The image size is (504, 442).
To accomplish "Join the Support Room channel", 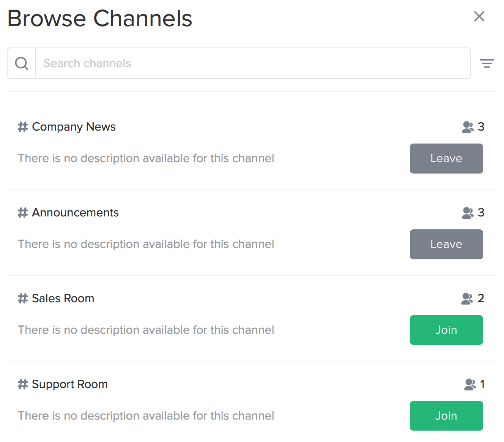I will pos(446,416).
